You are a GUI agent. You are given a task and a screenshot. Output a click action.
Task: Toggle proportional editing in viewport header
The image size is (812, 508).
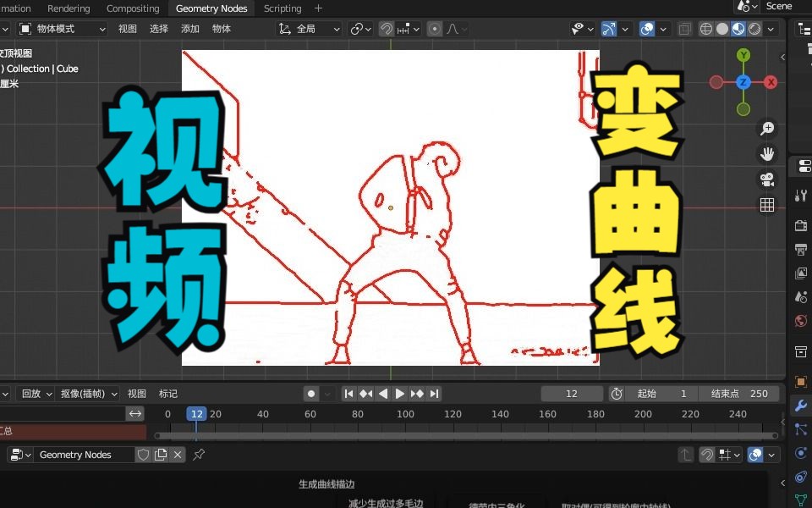click(x=435, y=29)
